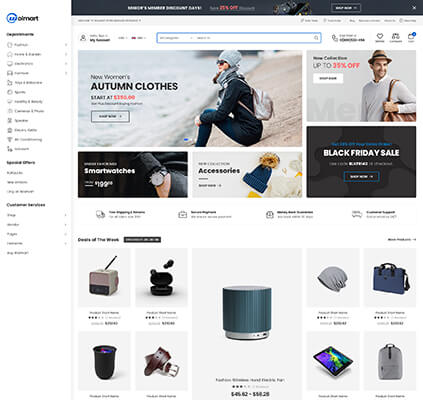Click Shop Now on Black Friday Sale banner
The image size is (423, 400).
click(x=361, y=177)
